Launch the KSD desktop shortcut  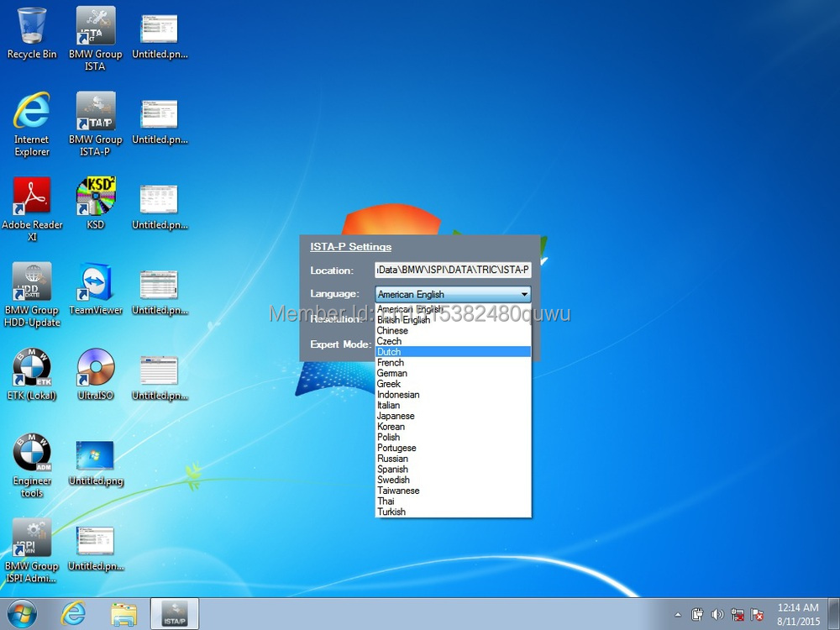(95, 197)
